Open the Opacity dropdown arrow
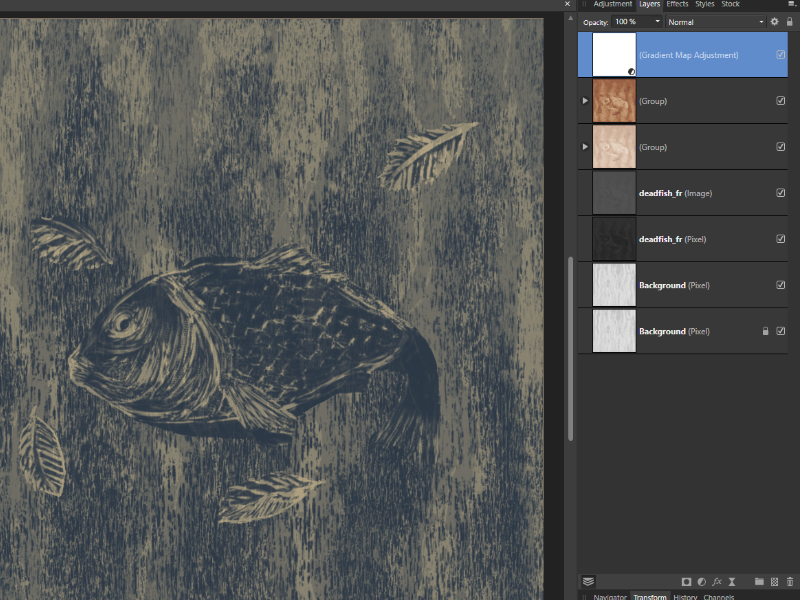 coord(657,21)
